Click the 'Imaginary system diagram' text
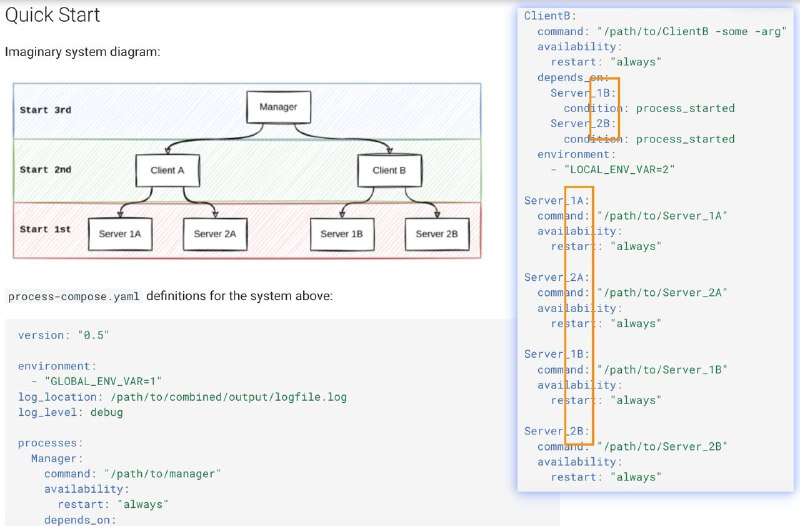 point(82,52)
